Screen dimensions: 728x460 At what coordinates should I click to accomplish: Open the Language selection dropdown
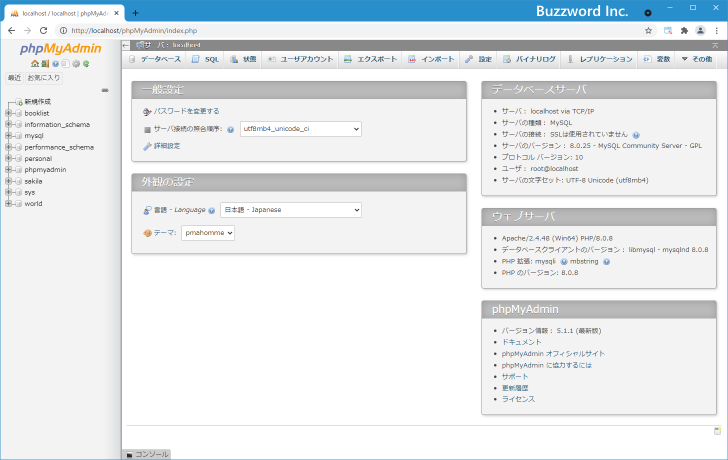[x=290, y=210]
